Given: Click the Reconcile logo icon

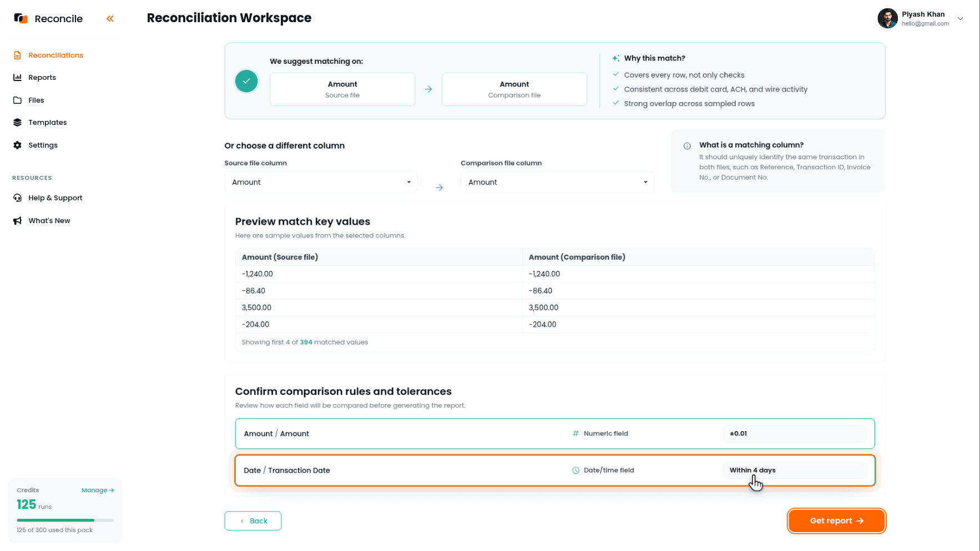Looking at the screenshot, I should click(x=21, y=18).
